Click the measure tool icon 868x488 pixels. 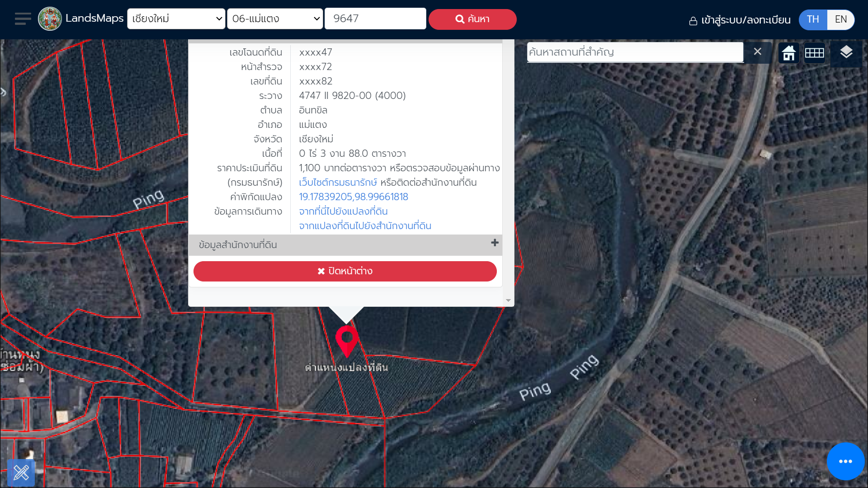click(21, 473)
